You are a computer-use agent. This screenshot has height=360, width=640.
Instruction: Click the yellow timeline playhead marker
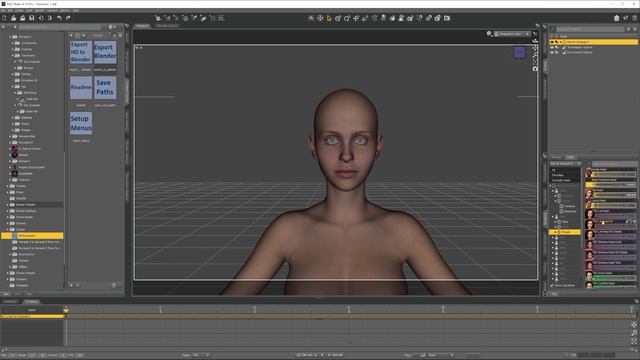coord(66,311)
